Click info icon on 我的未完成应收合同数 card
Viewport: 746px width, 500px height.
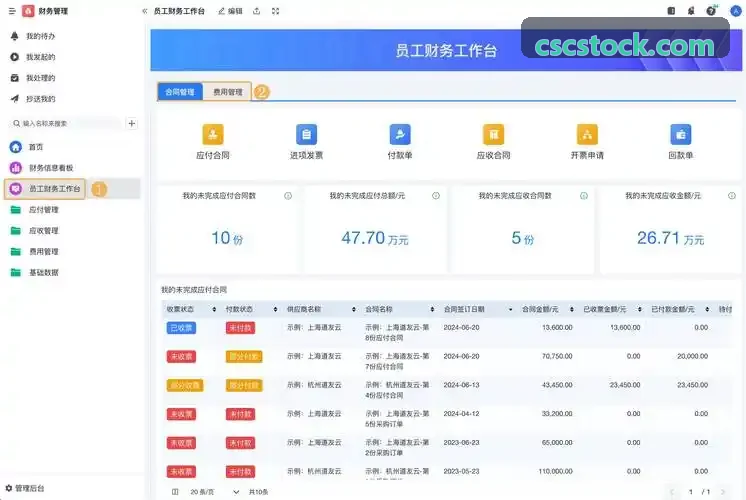click(584, 196)
